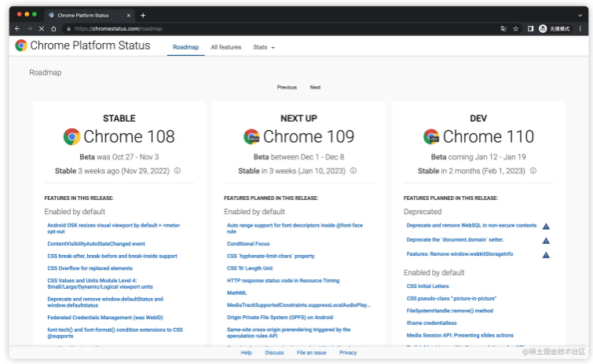Click the Chrome 110 dev logo
Image resolution: width=593 pixels, height=364 pixels.
tap(431, 136)
